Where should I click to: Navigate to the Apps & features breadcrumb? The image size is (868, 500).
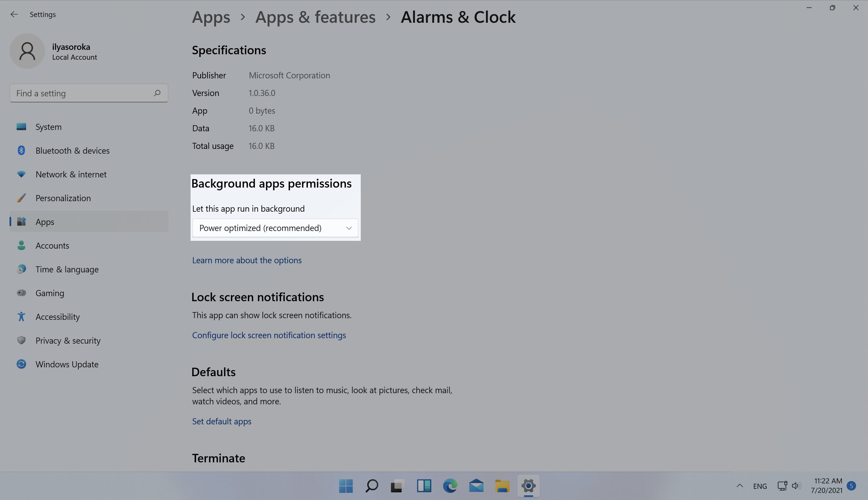[315, 17]
